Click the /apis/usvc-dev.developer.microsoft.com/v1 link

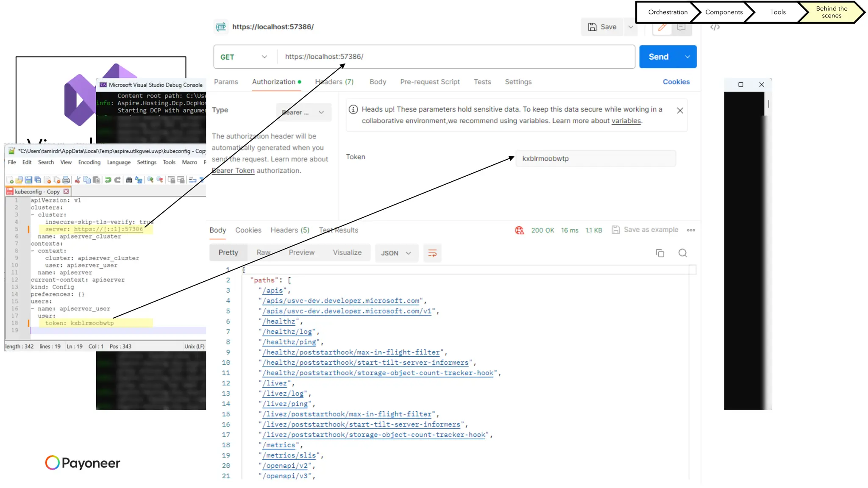347,311
